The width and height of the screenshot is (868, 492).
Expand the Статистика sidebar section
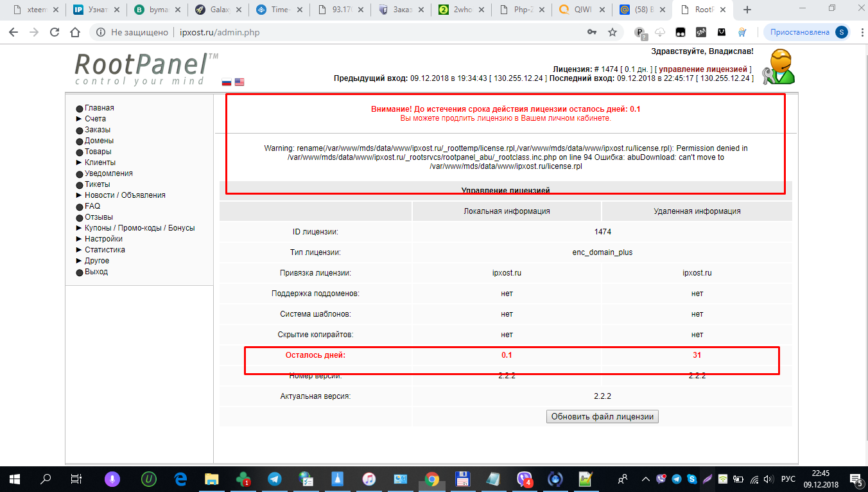click(104, 250)
